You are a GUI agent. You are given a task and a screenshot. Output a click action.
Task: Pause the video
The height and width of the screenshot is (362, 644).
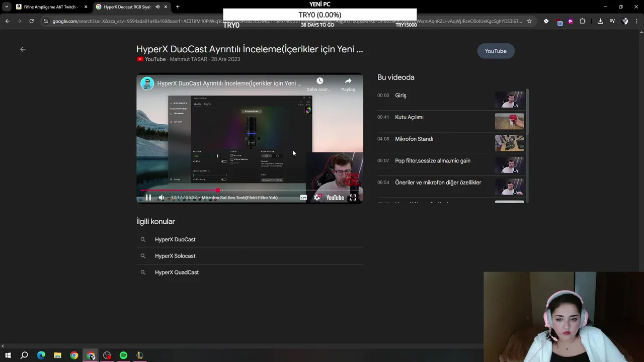tap(148, 198)
